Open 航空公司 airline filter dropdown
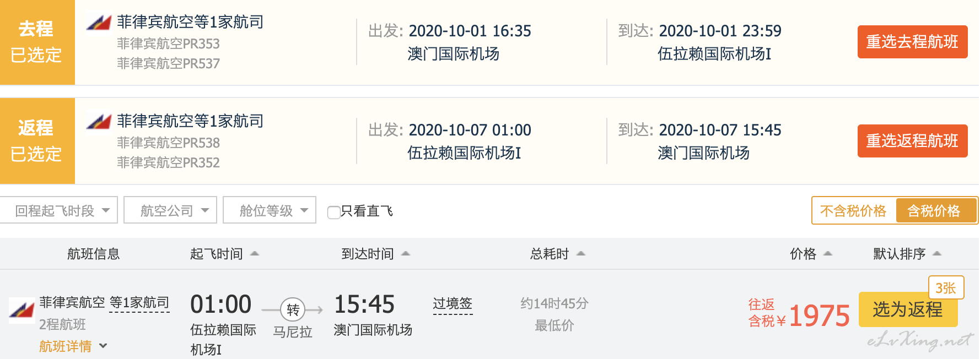 [170, 210]
